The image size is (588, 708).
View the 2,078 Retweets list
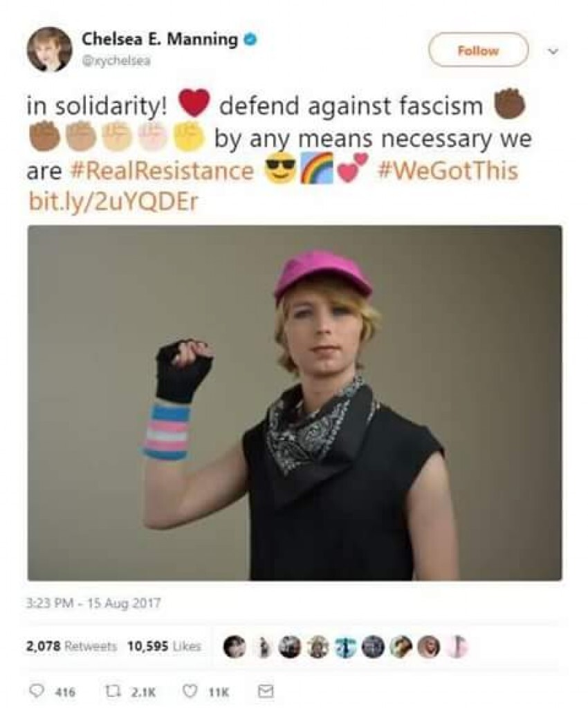(x=72, y=646)
